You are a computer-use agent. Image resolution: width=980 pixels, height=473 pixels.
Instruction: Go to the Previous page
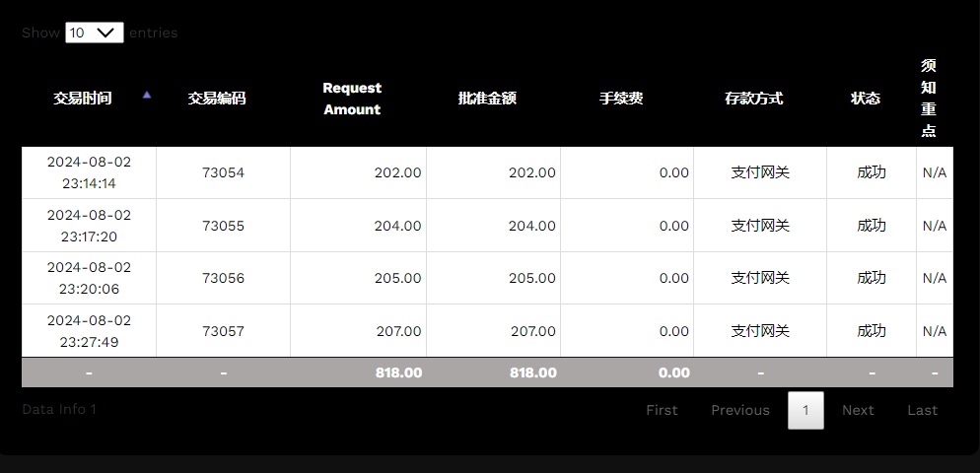[739, 410]
